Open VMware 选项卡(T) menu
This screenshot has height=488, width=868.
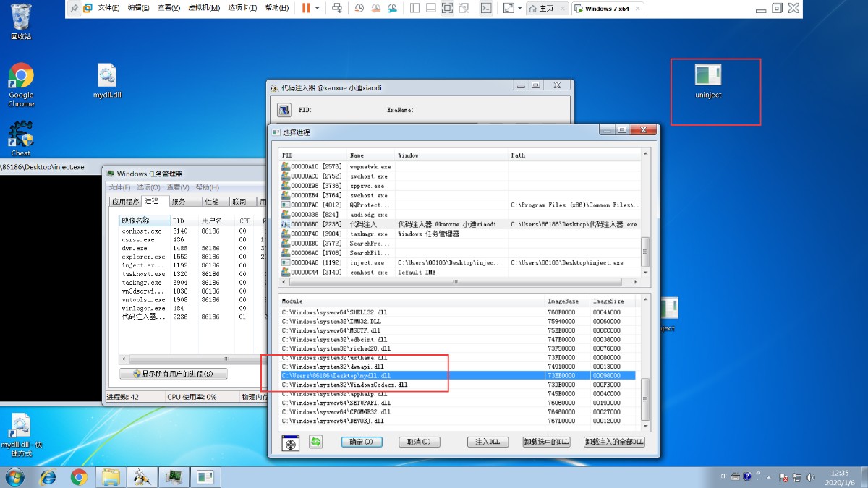(244, 8)
